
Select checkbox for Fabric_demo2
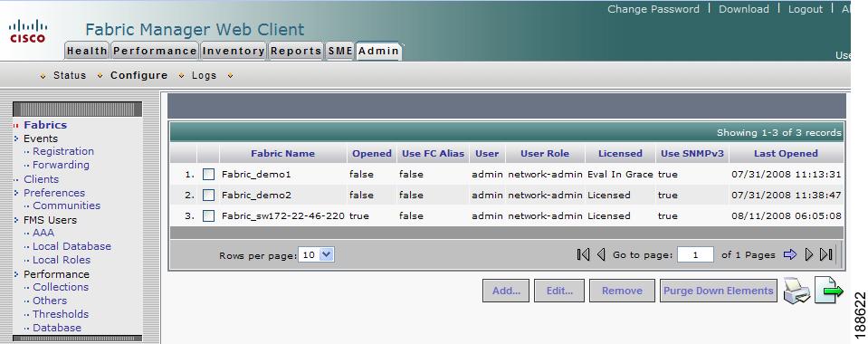point(208,195)
